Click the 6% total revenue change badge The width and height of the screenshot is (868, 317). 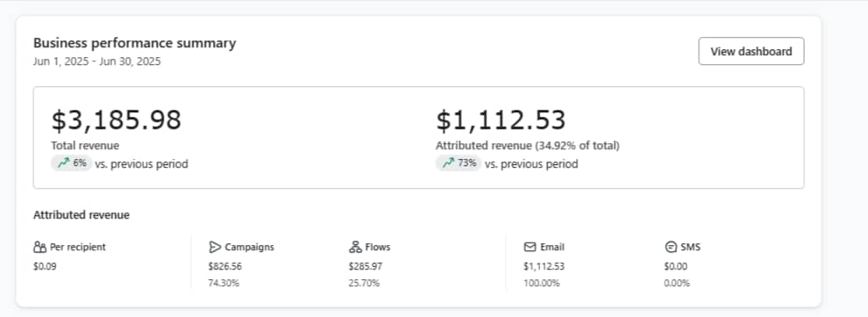71,163
